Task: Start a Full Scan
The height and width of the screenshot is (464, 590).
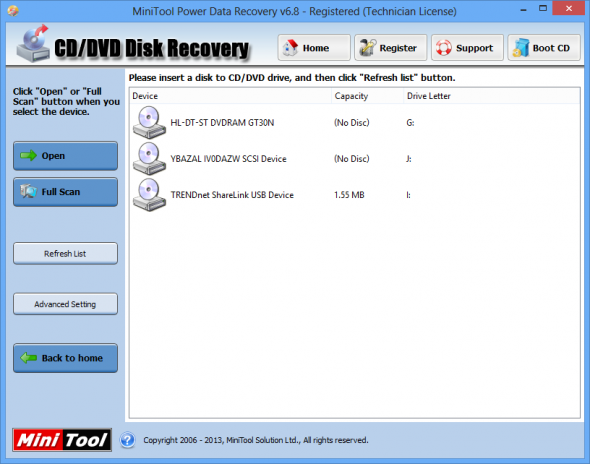Action: [x=65, y=192]
